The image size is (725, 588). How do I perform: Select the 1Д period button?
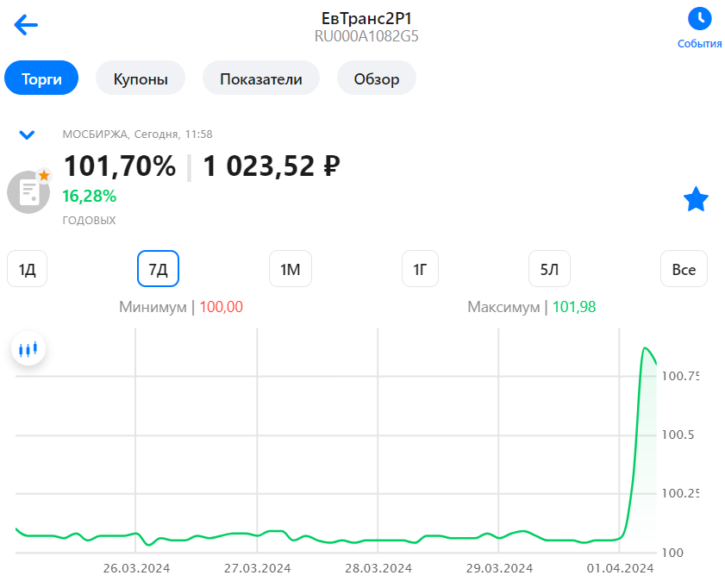27,268
